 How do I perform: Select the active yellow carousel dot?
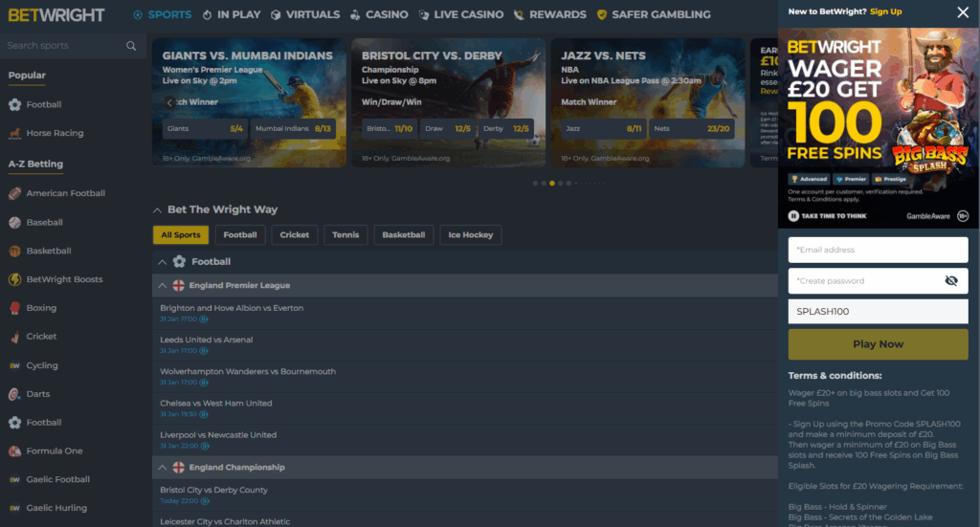coord(552,183)
